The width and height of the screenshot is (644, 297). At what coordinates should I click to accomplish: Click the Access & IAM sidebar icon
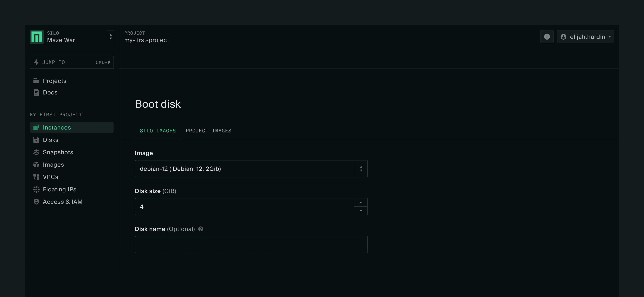(37, 202)
